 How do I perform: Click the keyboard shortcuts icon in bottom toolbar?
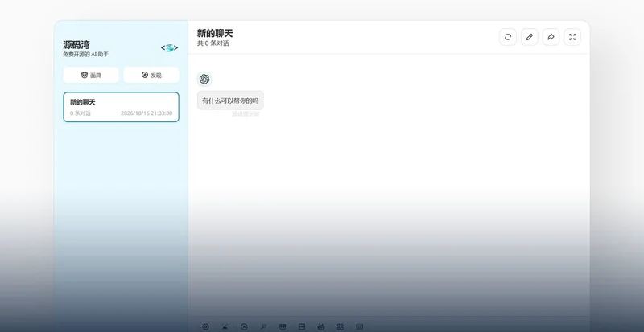click(x=359, y=326)
